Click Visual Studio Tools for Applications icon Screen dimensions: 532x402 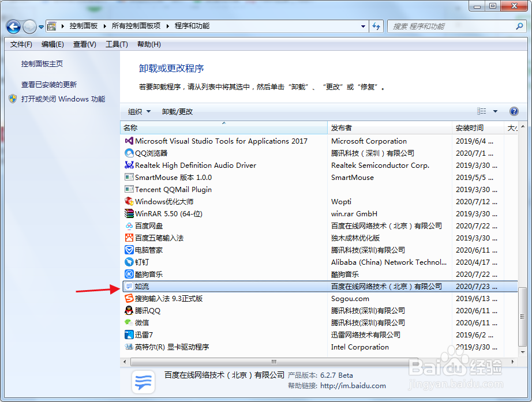click(129, 141)
